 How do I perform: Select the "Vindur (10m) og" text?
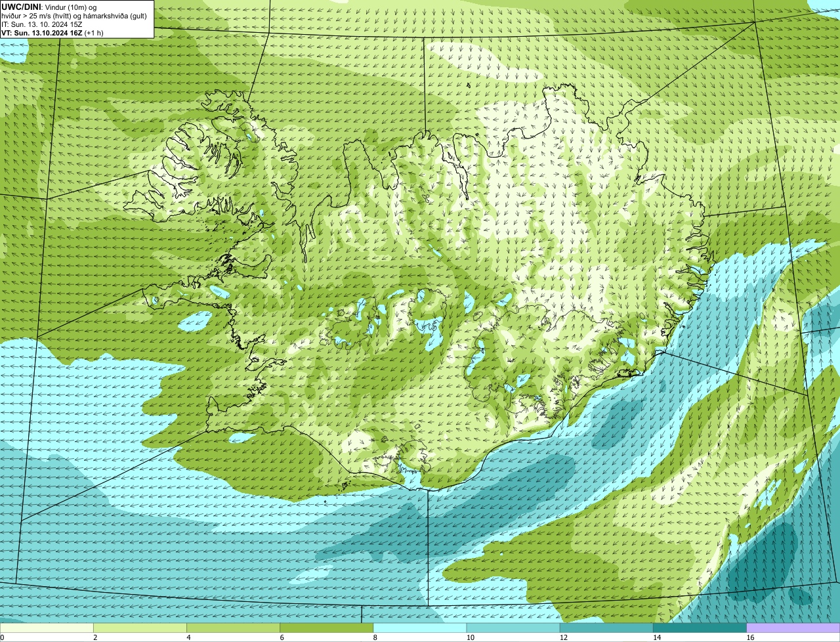[x=70, y=7]
